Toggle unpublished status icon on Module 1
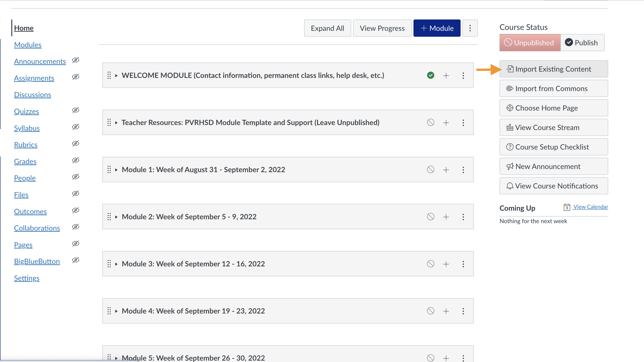Image resolution: width=644 pixels, height=362 pixels. (430, 170)
